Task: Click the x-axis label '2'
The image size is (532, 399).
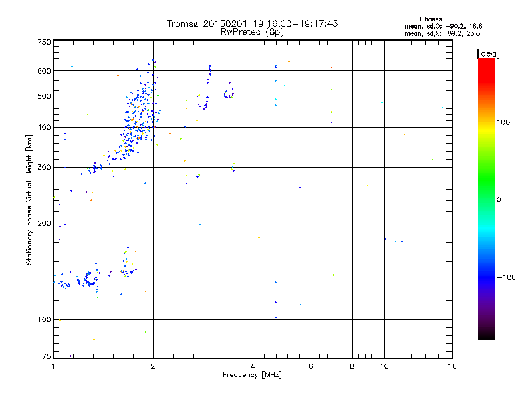Action: point(153,366)
